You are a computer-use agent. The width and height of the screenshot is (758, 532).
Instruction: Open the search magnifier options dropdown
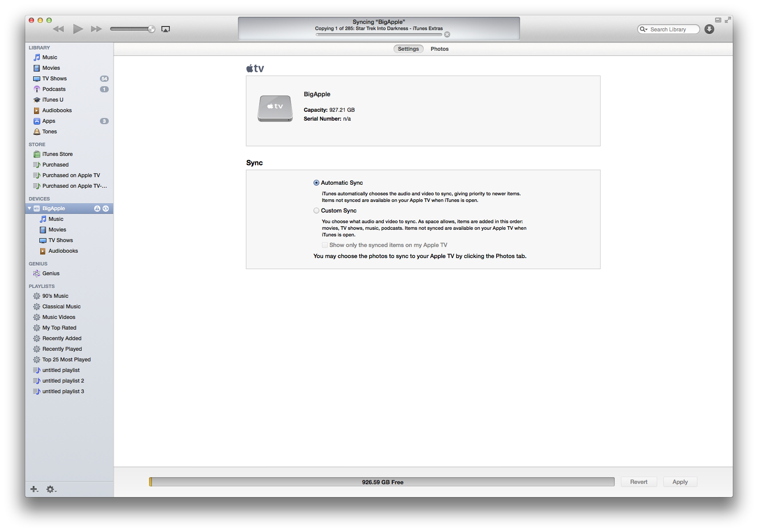point(643,29)
